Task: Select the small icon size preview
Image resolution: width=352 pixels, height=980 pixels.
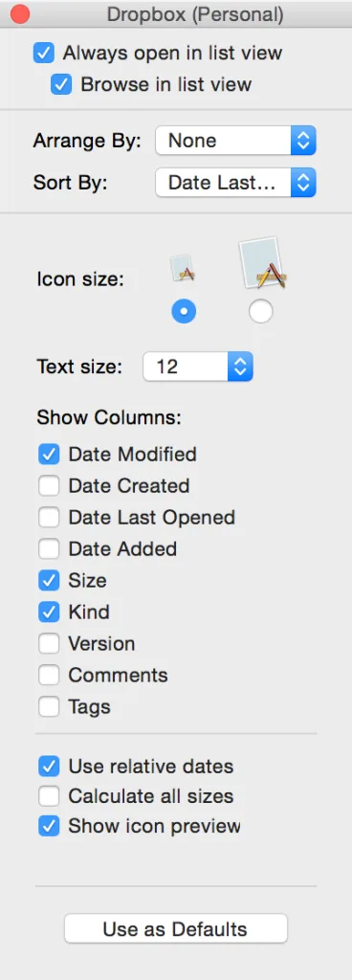Action: tap(184, 268)
